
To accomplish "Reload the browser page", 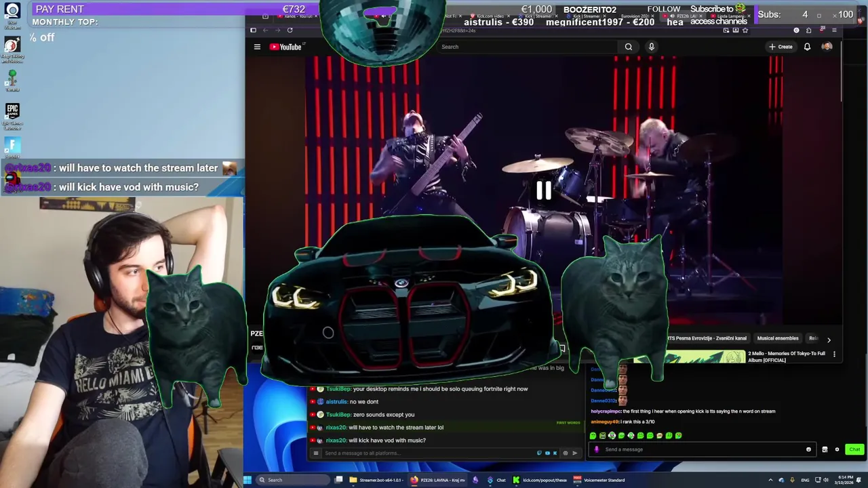I will point(290,30).
